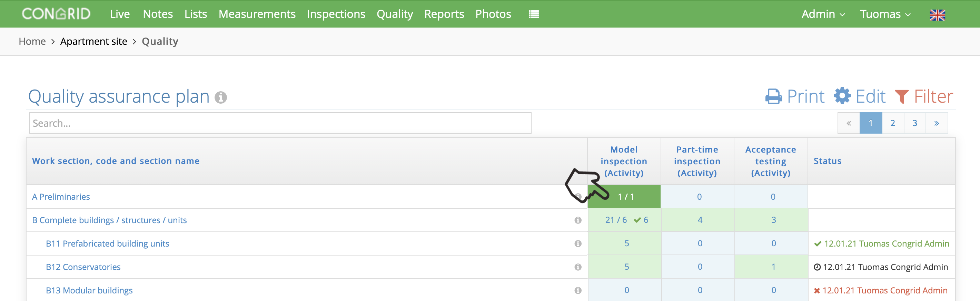This screenshot has width=980, height=301.
Task: Click info icon beside Quality assurance plan
Action: pos(221,97)
